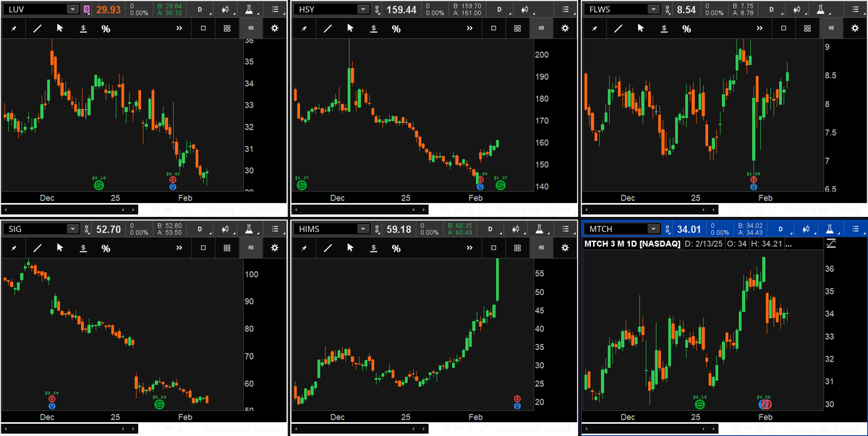868x436 pixels.
Task: Open the SIG symbol dropdown arrow
Action: click(72, 229)
